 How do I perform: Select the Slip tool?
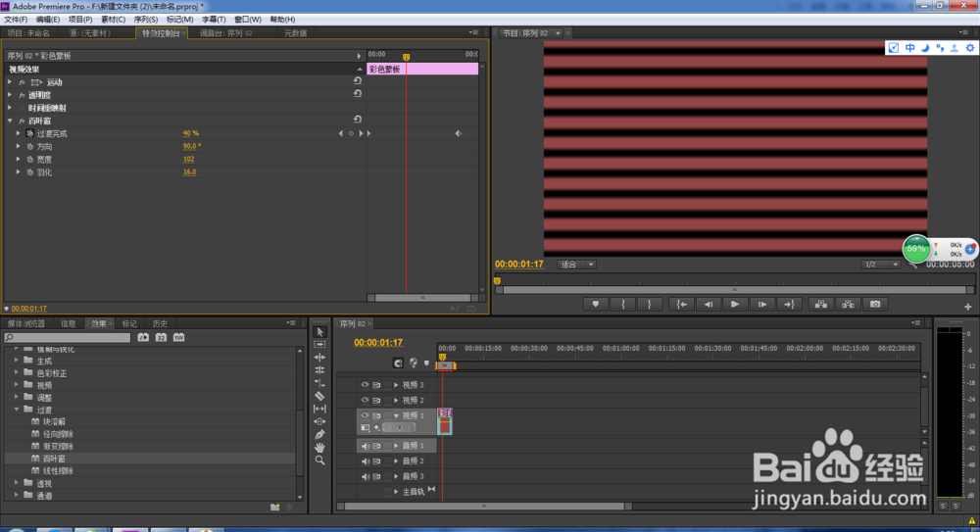pyautogui.click(x=320, y=409)
